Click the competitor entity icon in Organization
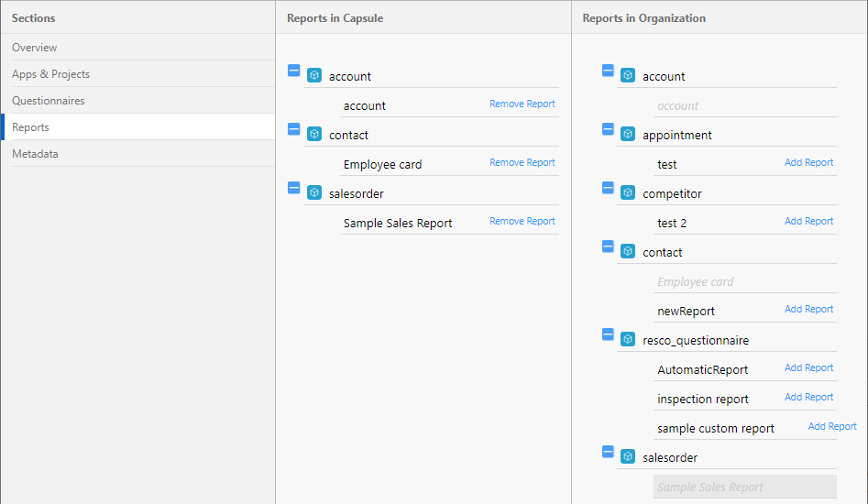This screenshot has width=868, height=504. (627, 193)
